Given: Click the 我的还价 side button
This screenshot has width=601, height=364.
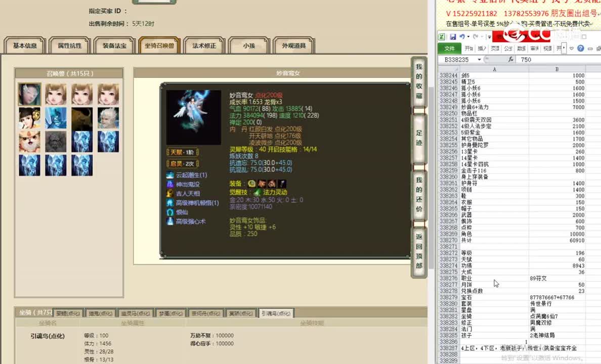Looking at the screenshot, I should (419, 195).
